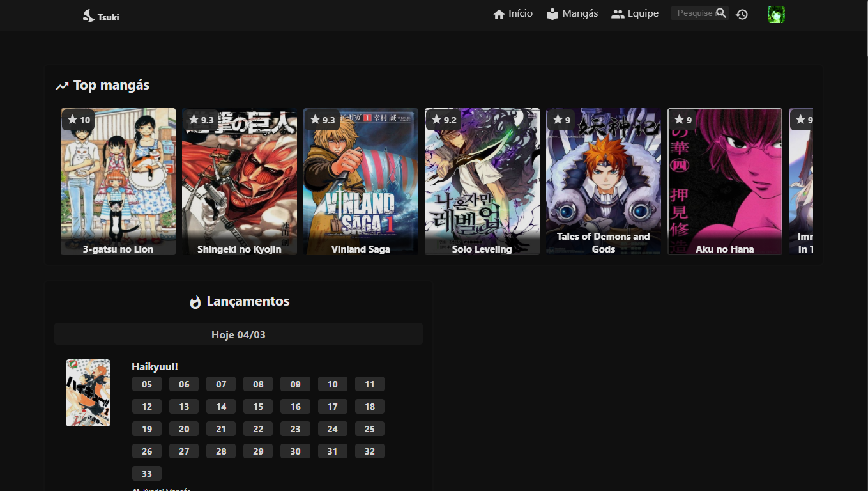Click the 9.3 star badge on Vinland Saga

[x=322, y=120]
